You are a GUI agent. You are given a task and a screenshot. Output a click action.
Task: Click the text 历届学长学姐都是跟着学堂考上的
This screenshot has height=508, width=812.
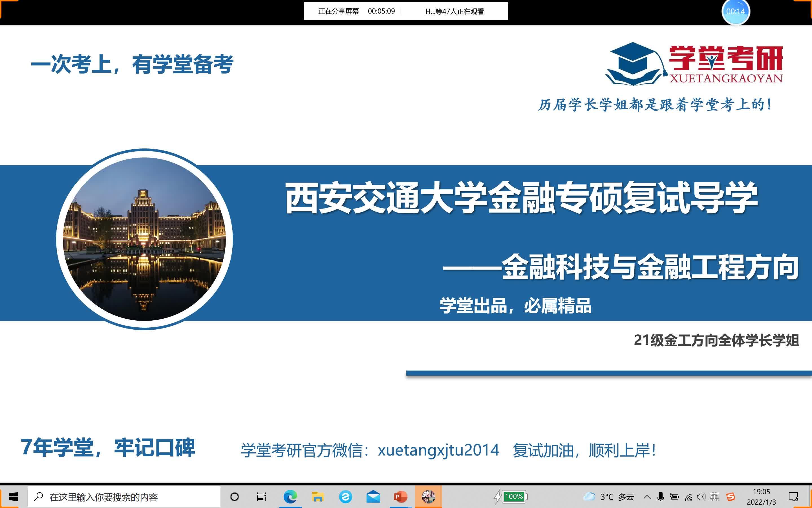655,104
